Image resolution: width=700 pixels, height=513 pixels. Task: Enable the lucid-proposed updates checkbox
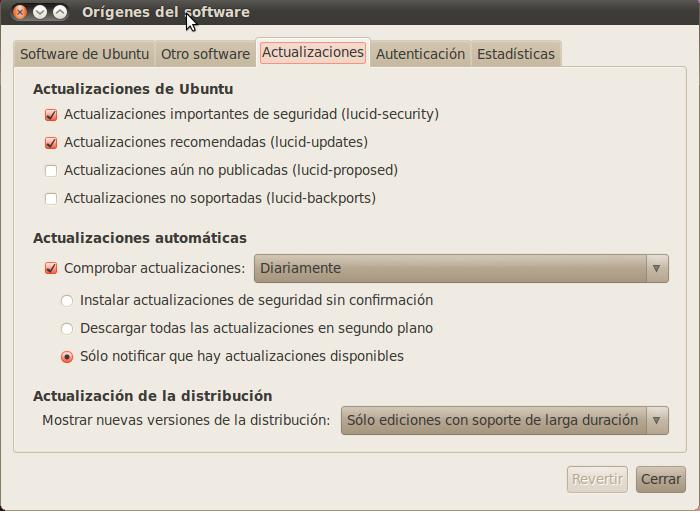[x=51, y=171]
